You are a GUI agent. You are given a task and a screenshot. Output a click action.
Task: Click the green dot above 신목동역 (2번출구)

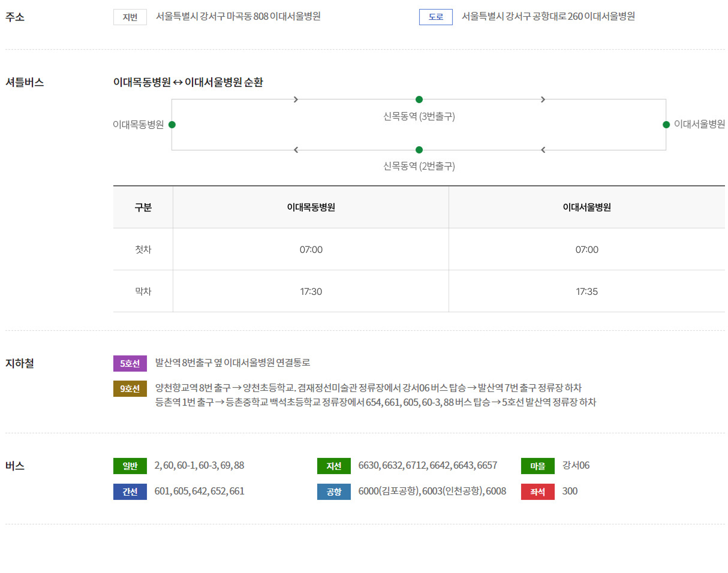click(x=419, y=150)
